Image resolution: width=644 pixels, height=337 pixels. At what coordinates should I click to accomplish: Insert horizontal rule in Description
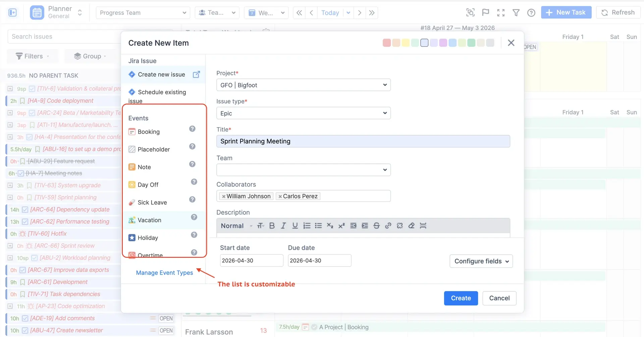[x=423, y=226]
